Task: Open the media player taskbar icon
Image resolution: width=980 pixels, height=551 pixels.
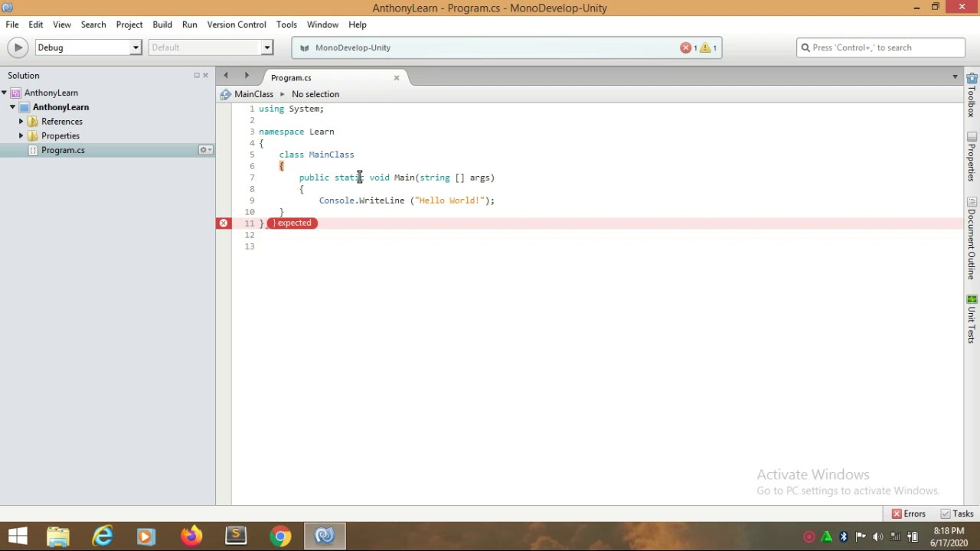Action: click(x=147, y=536)
